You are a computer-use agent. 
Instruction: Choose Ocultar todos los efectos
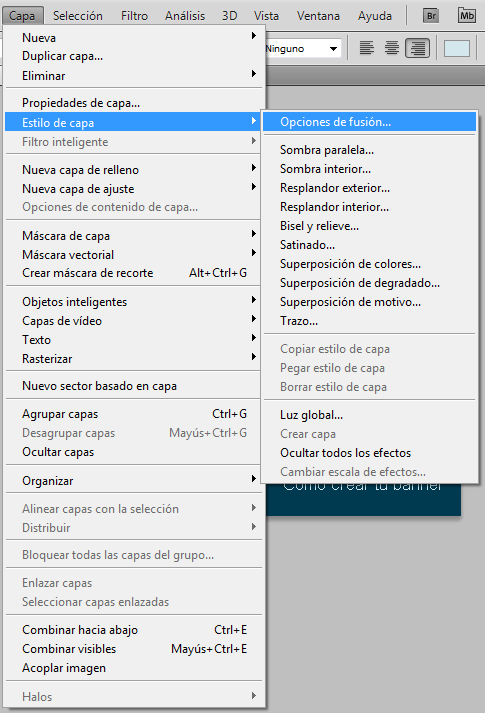click(370, 453)
